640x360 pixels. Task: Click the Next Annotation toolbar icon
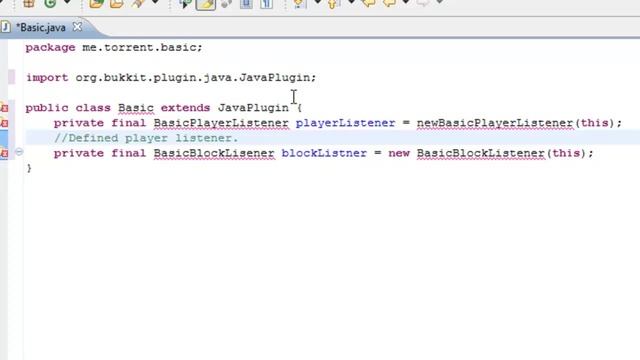click(x=300, y=4)
